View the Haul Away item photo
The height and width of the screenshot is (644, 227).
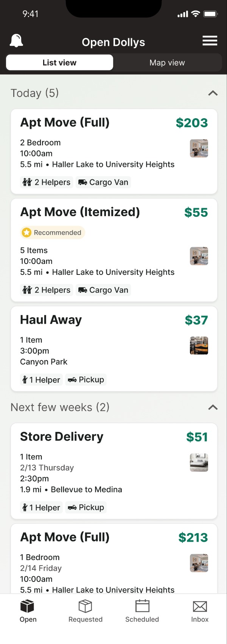(199, 346)
